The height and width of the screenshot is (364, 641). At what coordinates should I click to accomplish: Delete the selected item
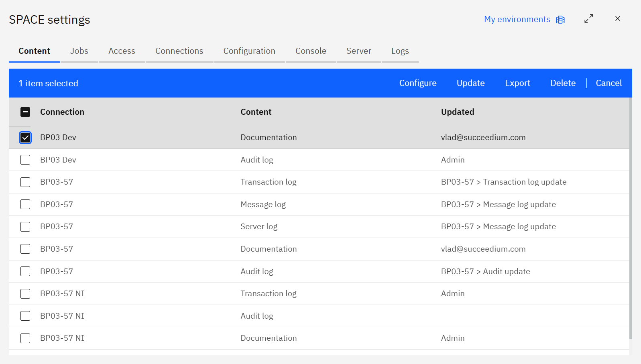tap(563, 83)
